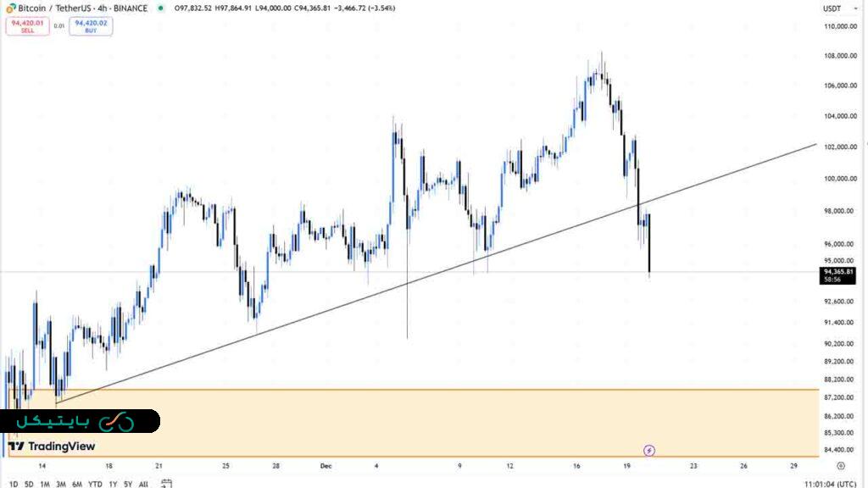Click the purple lightning event marker

(649, 450)
